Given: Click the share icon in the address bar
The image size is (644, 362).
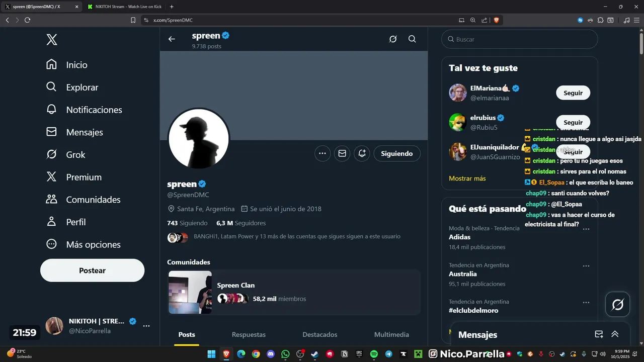Looking at the screenshot, I should (484, 20).
